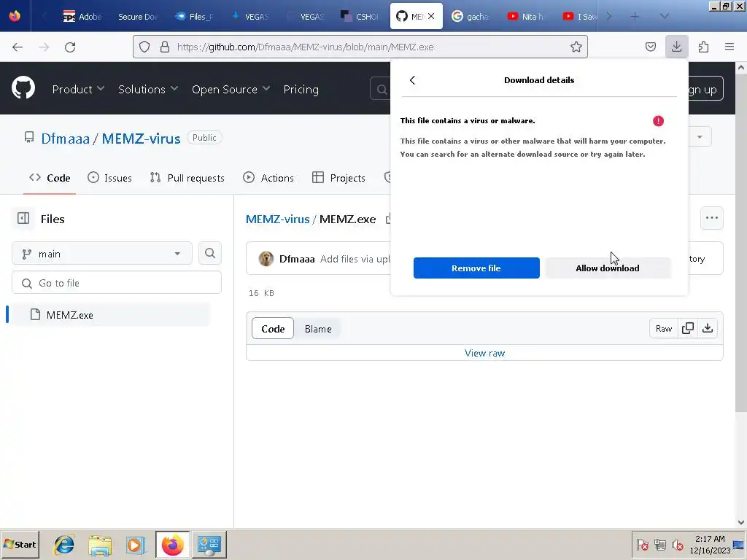Viewport: 747px width, 560px height.
Task: Open the Code repository tab
Action: click(50, 178)
